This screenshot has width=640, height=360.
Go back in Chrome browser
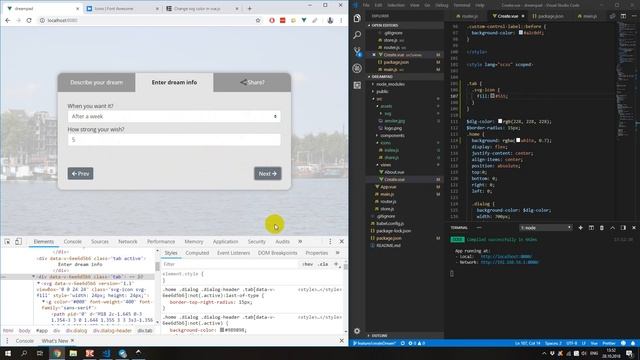tap(8, 20)
